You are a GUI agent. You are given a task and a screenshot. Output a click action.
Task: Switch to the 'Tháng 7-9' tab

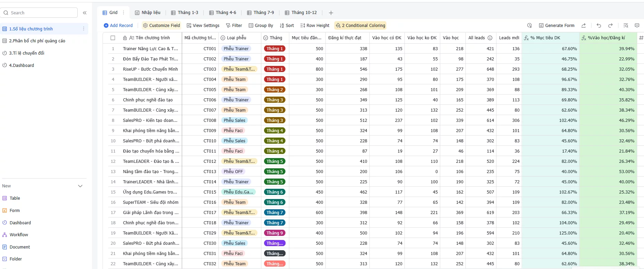click(x=260, y=13)
